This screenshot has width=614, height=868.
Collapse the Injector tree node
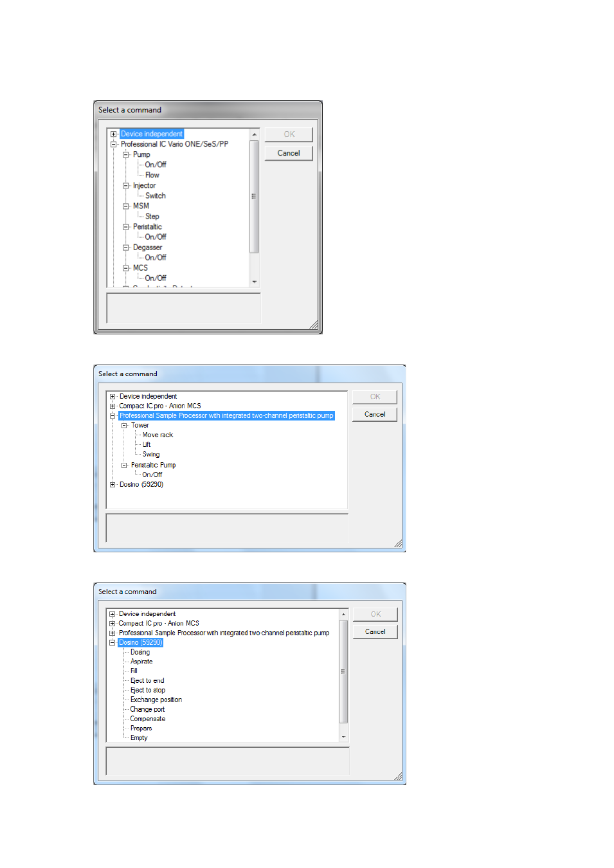(x=126, y=186)
